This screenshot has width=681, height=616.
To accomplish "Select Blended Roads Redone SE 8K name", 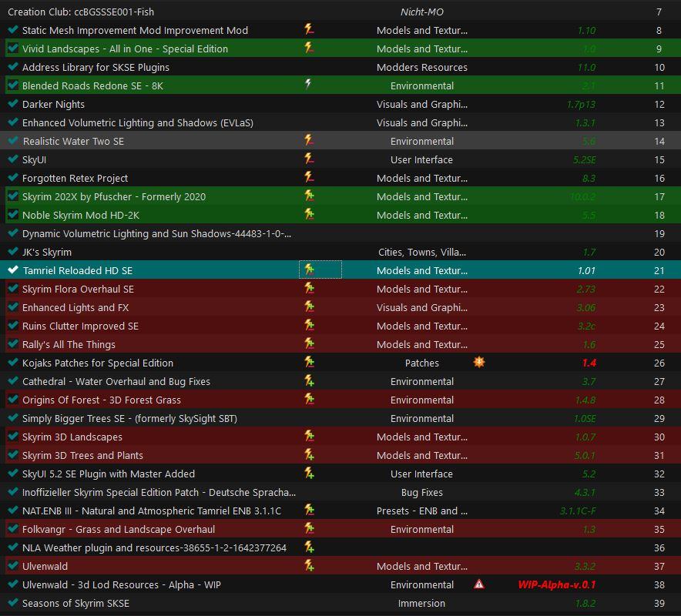I will coord(93,86).
